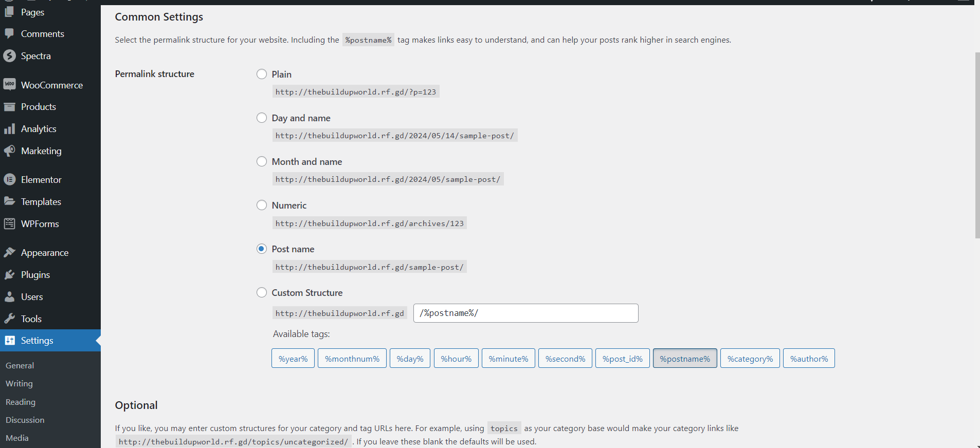
Task: Insert the %category% tag
Action: (x=750, y=359)
